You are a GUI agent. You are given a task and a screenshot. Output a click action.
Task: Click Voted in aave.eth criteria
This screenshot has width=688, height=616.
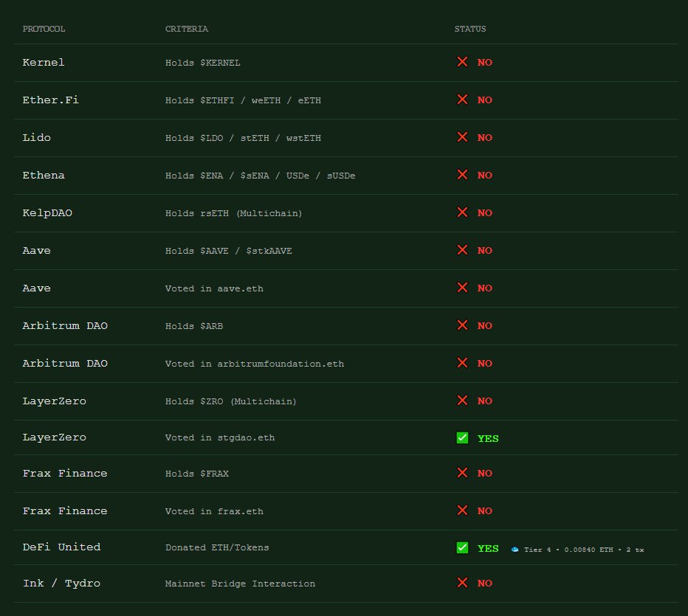214,289
